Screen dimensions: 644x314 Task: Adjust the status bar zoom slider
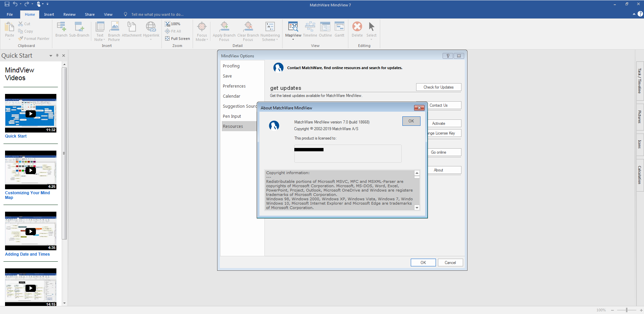[x=627, y=310]
